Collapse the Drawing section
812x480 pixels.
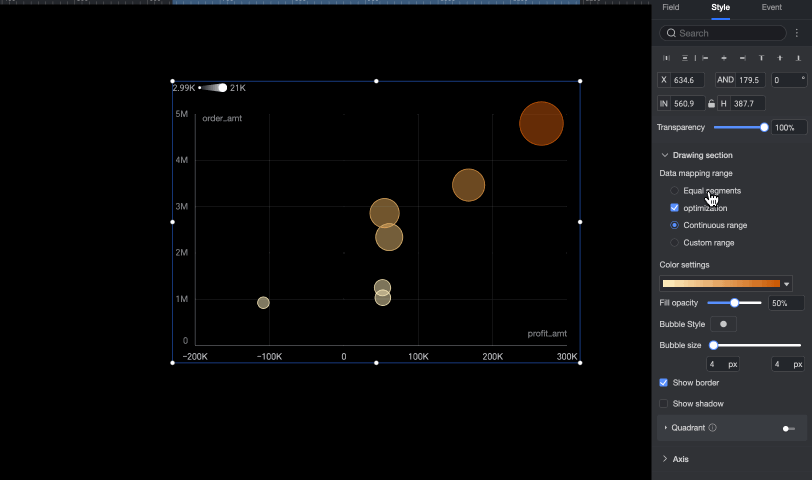tap(665, 155)
